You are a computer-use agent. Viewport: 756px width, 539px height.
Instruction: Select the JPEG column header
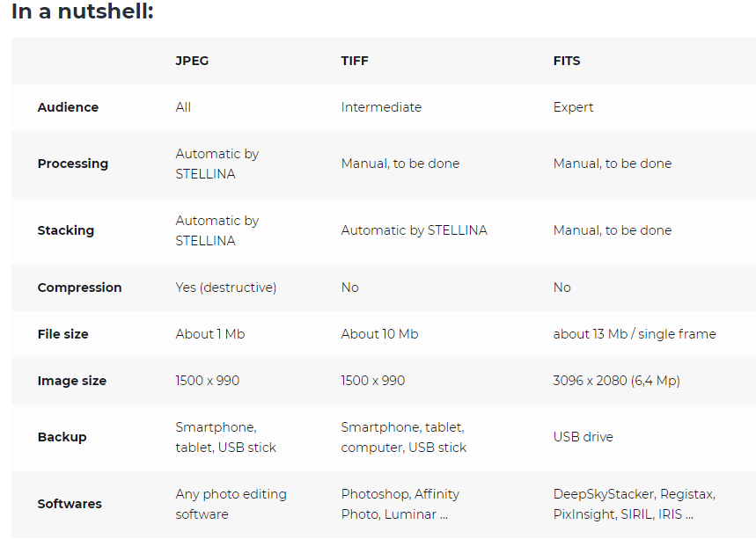click(192, 62)
